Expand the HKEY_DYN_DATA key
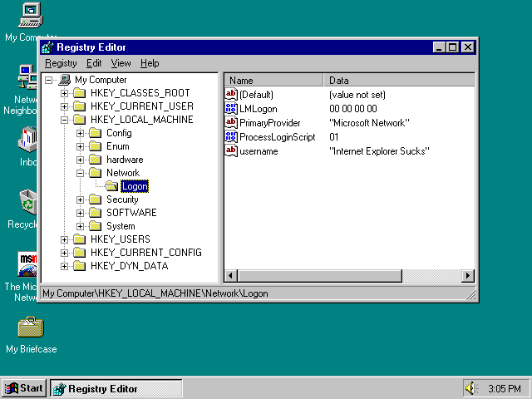This screenshot has width=532, height=399. (x=64, y=266)
